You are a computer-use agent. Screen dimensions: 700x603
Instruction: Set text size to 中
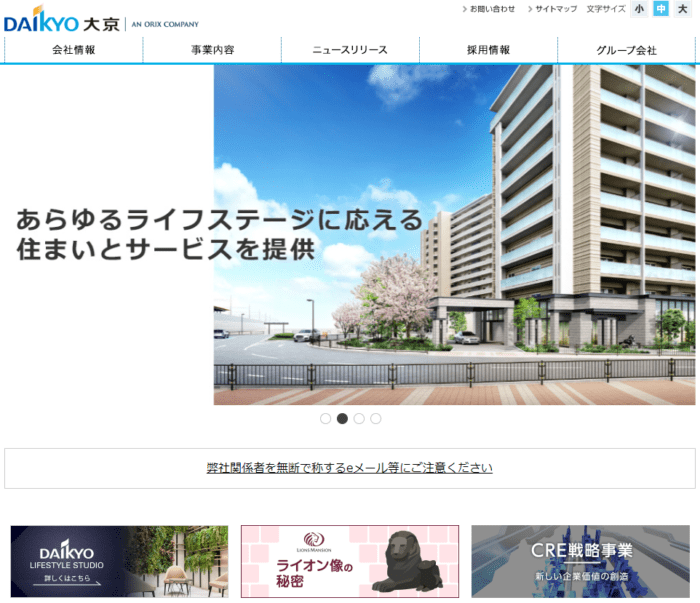[x=661, y=9]
